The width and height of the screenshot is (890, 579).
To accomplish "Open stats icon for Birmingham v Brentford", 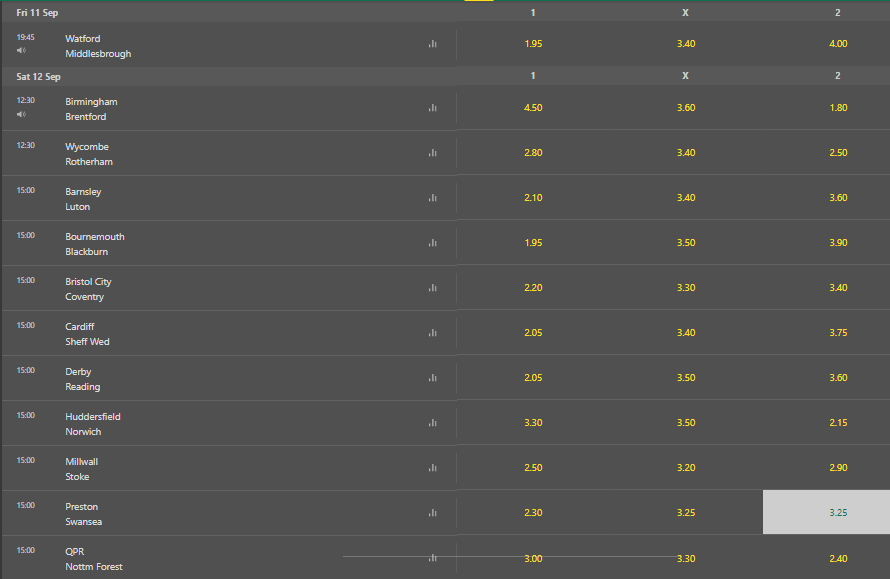I will pyautogui.click(x=433, y=108).
